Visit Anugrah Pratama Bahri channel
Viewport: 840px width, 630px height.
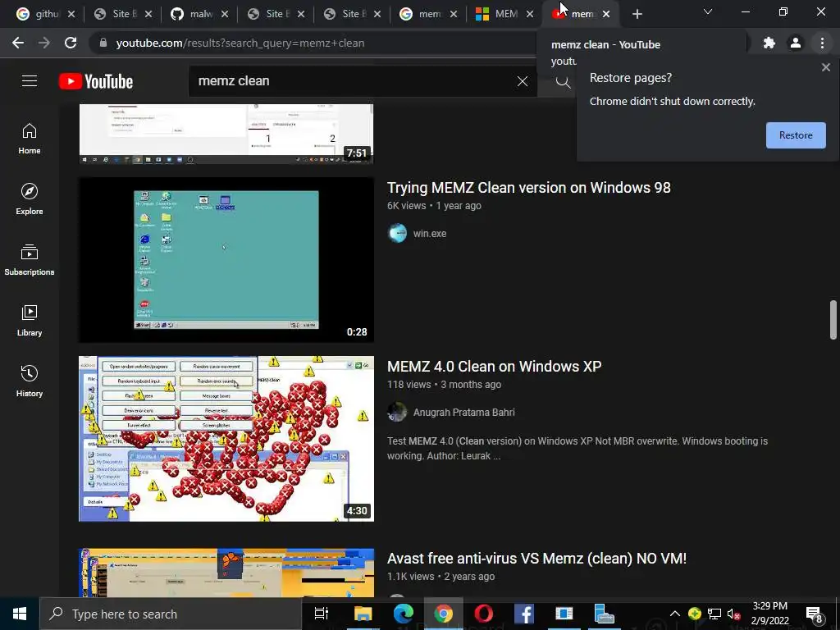click(464, 412)
